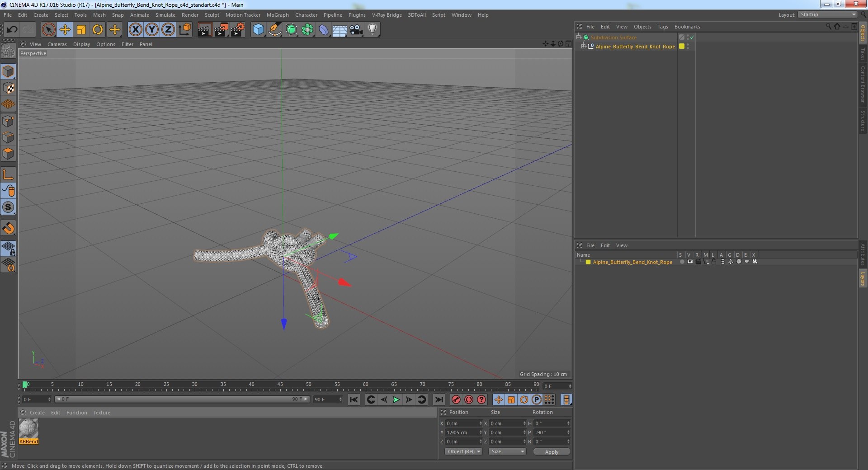Add a camera object
Screen dimensions: 868x470
coord(356,30)
